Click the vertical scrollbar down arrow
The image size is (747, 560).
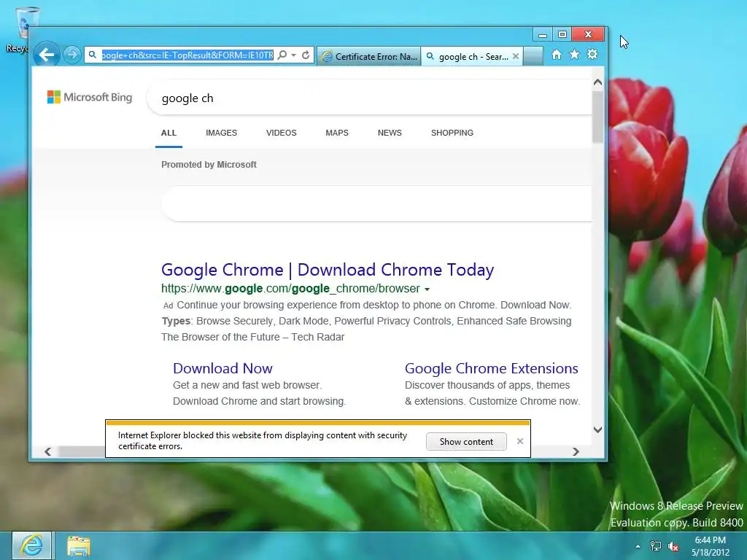point(598,429)
